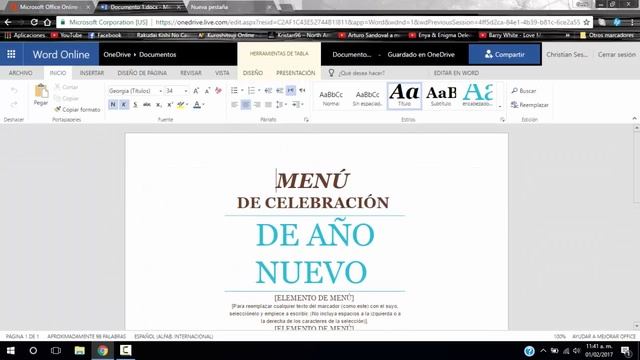Viewport: 640px width, 360px height.
Task: Apply numbered list
Action: 251,90
